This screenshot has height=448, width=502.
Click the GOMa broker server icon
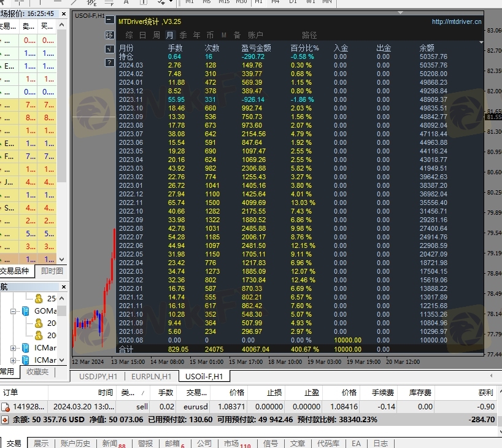[26, 311]
